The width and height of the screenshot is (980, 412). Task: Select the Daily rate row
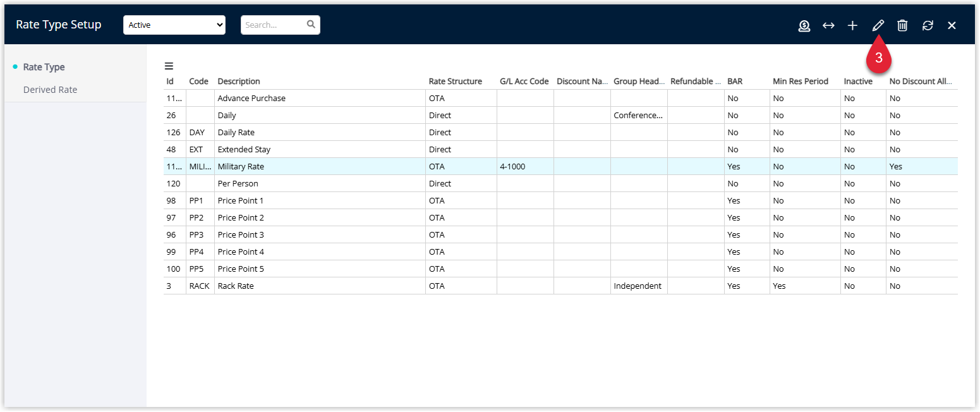click(560, 116)
